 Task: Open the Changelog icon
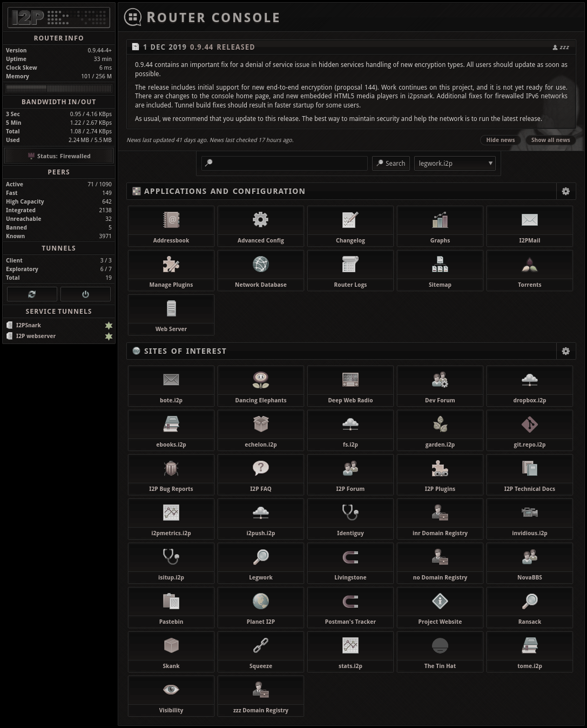point(350,220)
